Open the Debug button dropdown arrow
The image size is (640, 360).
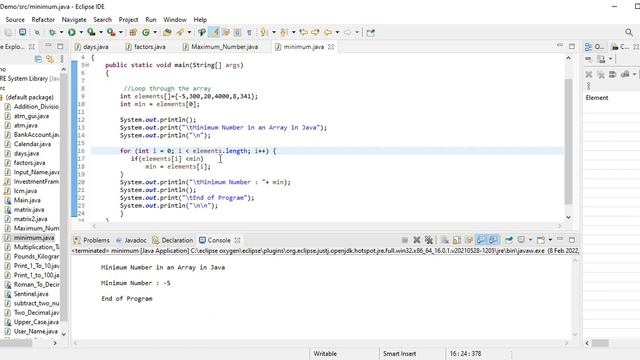click(x=61, y=32)
